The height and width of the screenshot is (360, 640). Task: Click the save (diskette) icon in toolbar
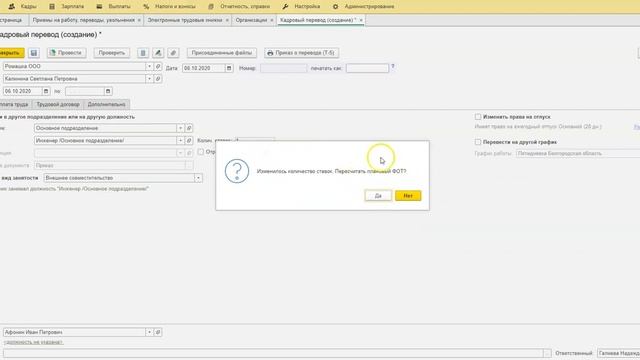pos(34,53)
